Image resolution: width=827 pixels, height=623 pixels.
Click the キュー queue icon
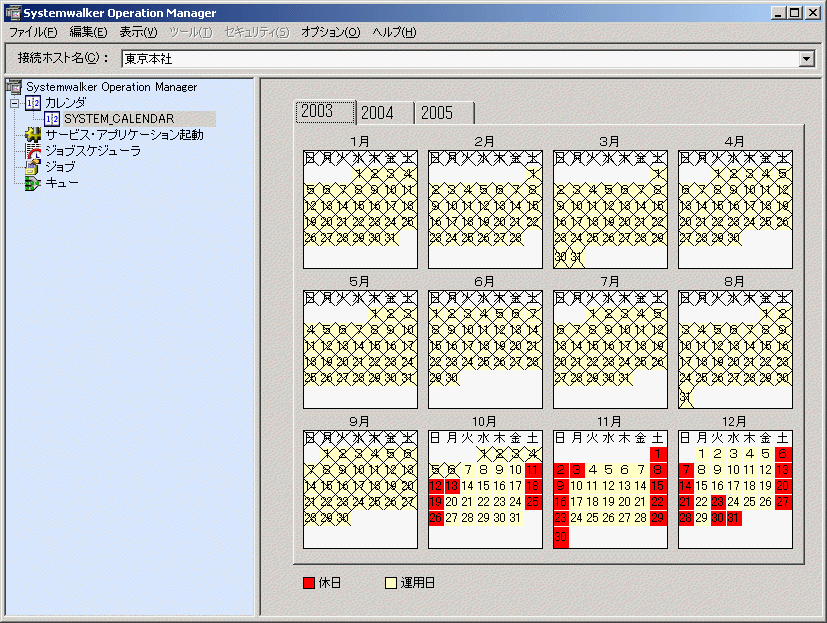33,184
